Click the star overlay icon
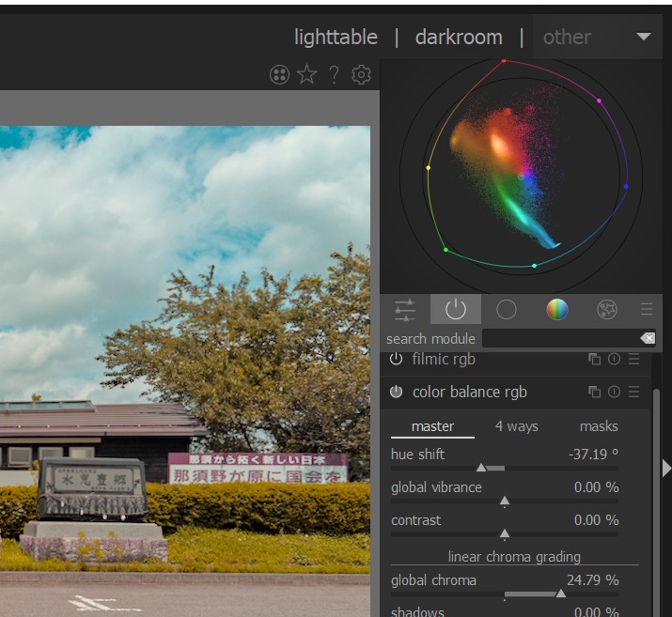Screen dimensions: 672x617 pos(306,74)
